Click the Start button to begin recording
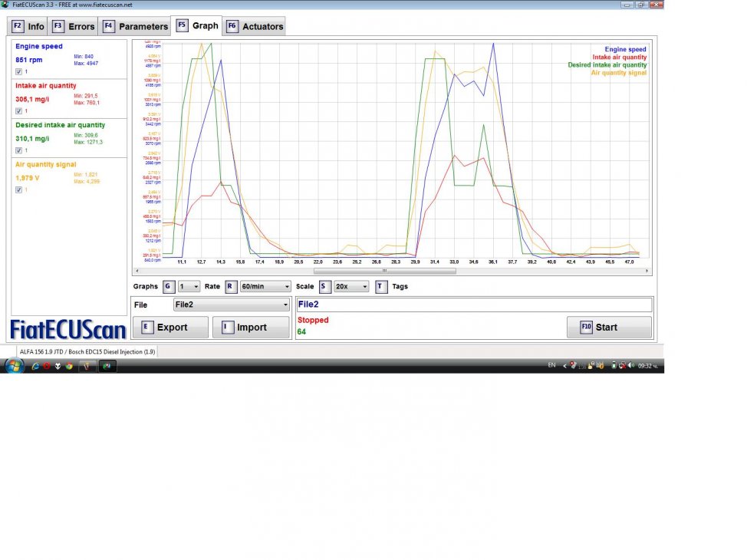The image size is (747, 560). 609,327
